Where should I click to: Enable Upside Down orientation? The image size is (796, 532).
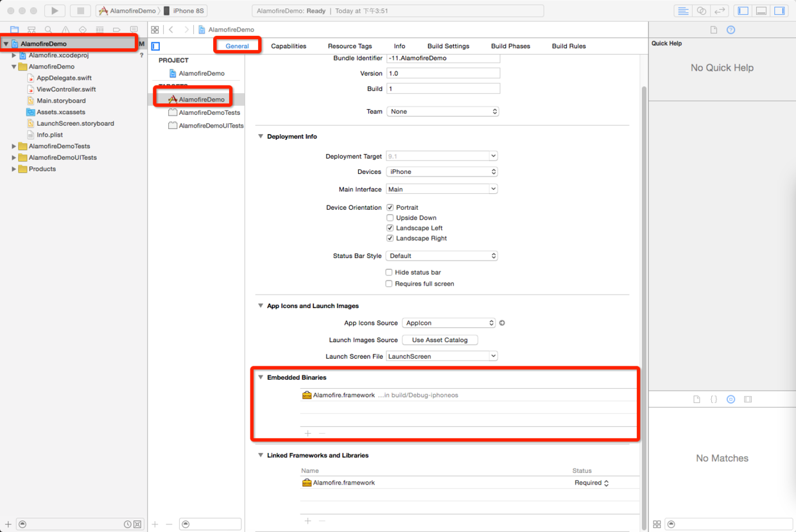[x=390, y=218]
